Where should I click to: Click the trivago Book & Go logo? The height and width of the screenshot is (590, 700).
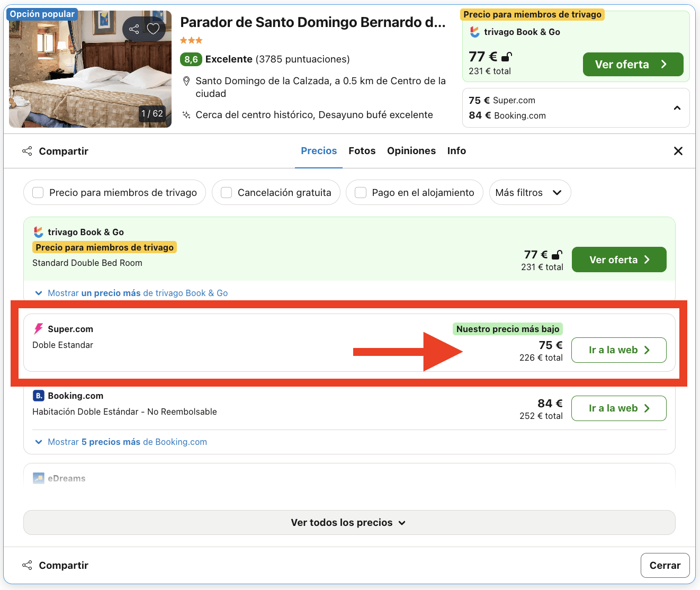pyautogui.click(x=38, y=232)
